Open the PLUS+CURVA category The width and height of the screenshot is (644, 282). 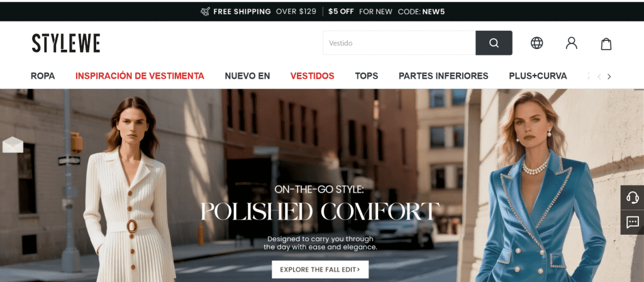click(x=538, y=76)
